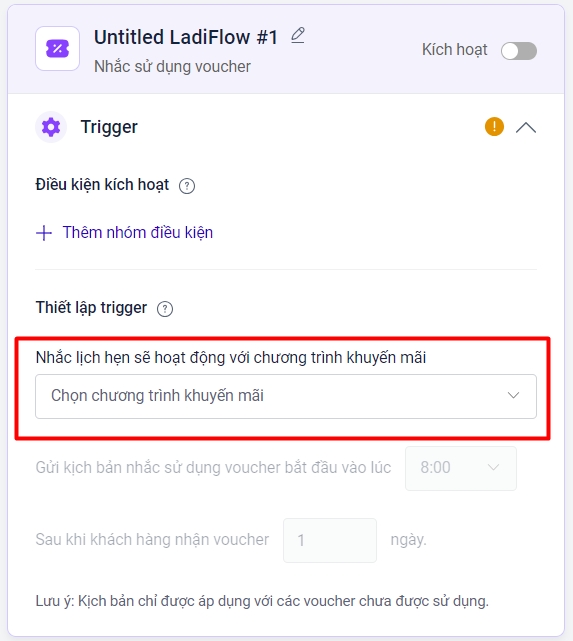The height and width of the screenshot is (641, 573).
Task: Click the Nhắc sử dụng voucher subtitle
Action: click(172, 67)
